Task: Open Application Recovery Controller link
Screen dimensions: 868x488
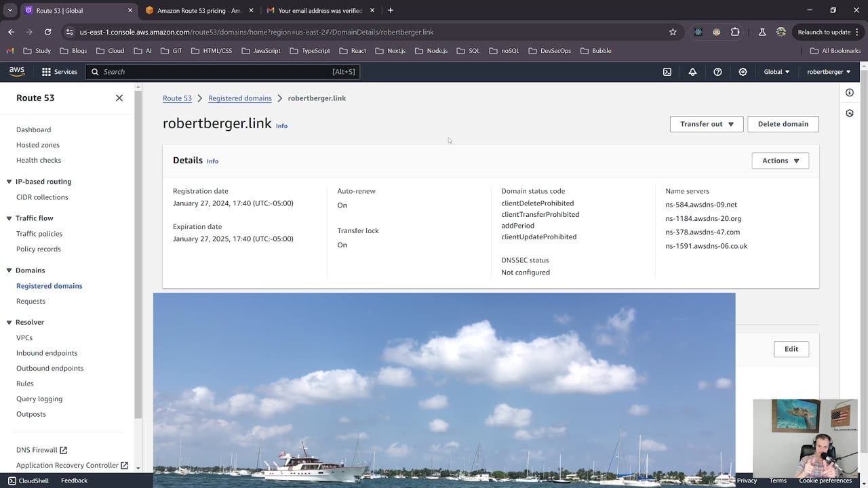Action: [x=72, y=466]
